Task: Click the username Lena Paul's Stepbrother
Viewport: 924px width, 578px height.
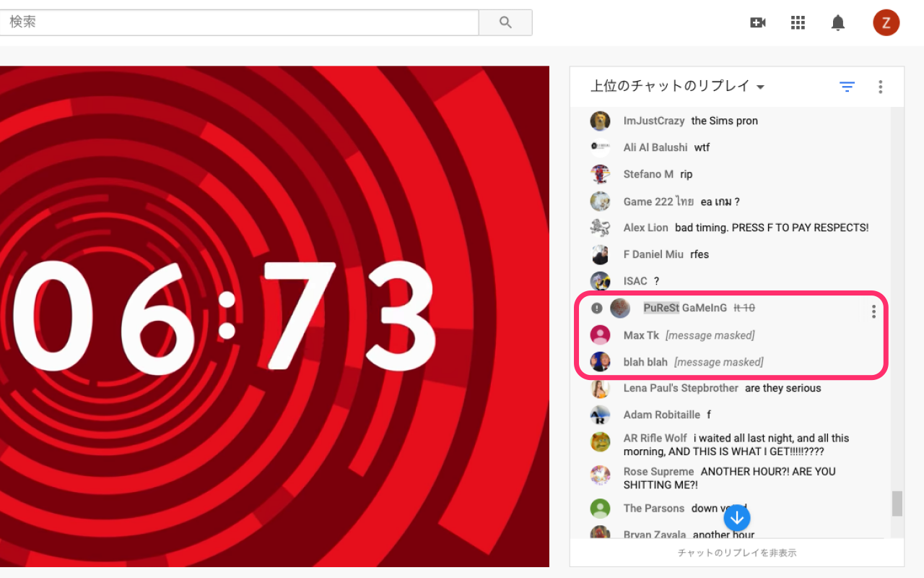Action: coord(681,388)
